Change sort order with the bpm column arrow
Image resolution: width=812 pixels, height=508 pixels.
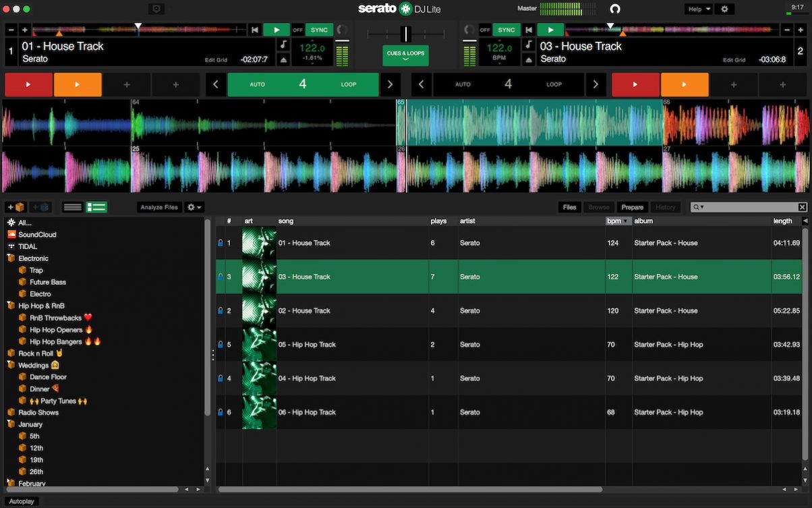(624, 221)
